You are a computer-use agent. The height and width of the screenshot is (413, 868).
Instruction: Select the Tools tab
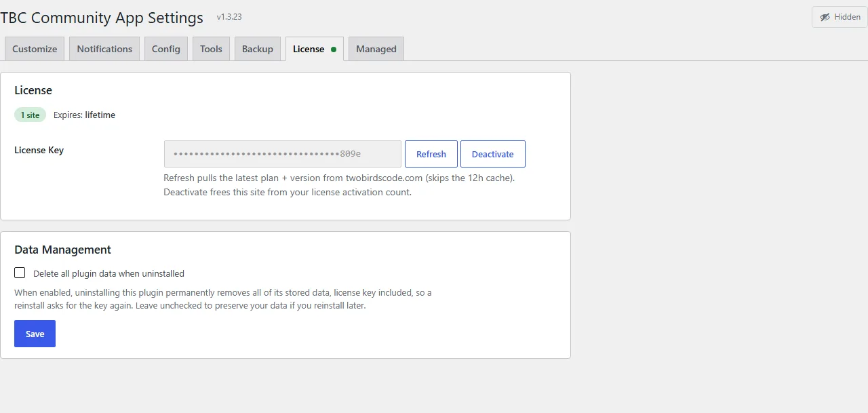211,49
